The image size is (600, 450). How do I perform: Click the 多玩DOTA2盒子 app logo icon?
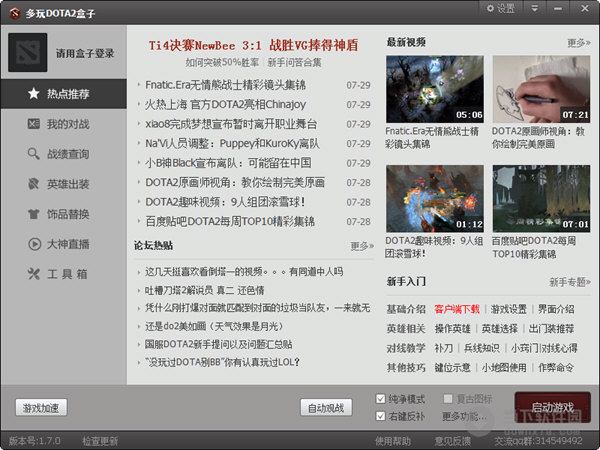click(15, 13)
